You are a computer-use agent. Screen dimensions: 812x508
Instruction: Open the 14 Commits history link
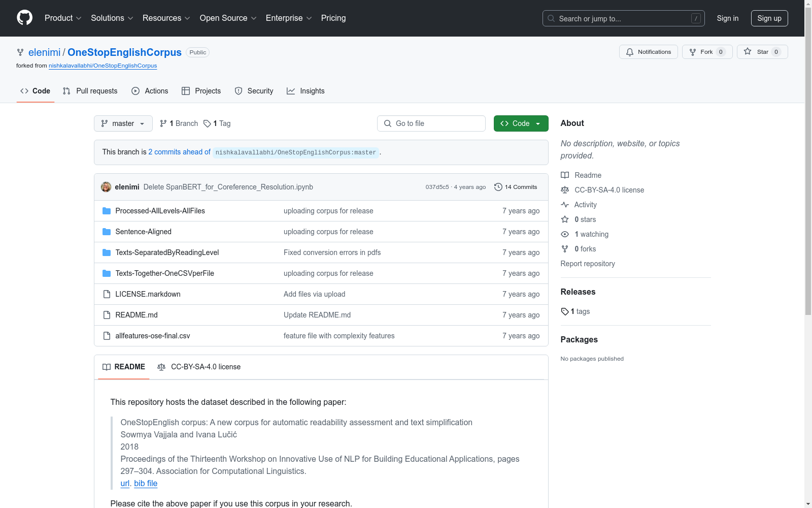pyautogui.click(x=516, y=187)
